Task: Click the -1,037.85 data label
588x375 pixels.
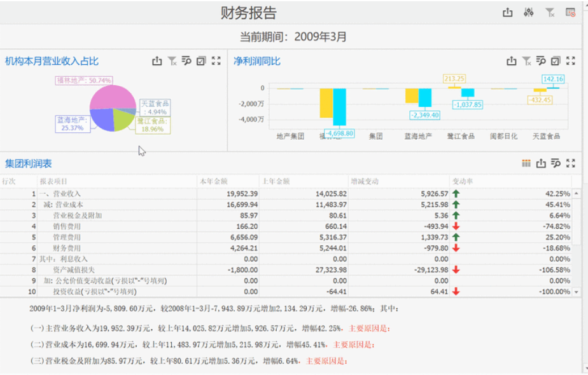Action: 467,104
